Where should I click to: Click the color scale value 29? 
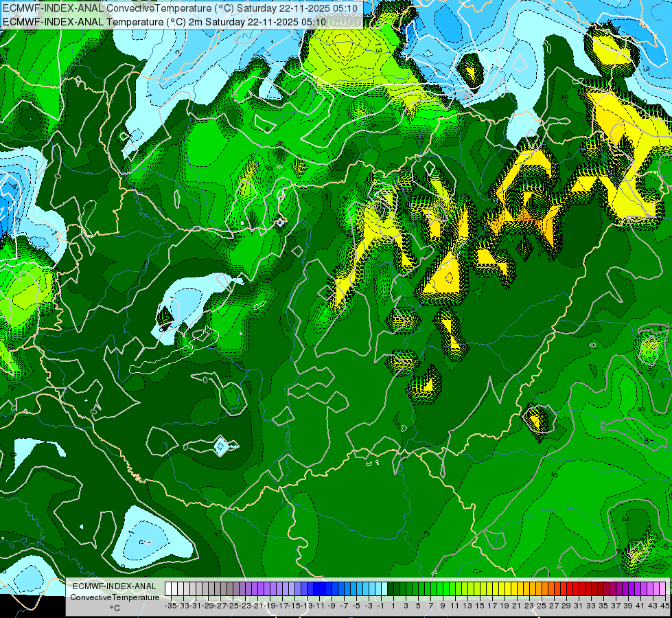tap(566, 606)
